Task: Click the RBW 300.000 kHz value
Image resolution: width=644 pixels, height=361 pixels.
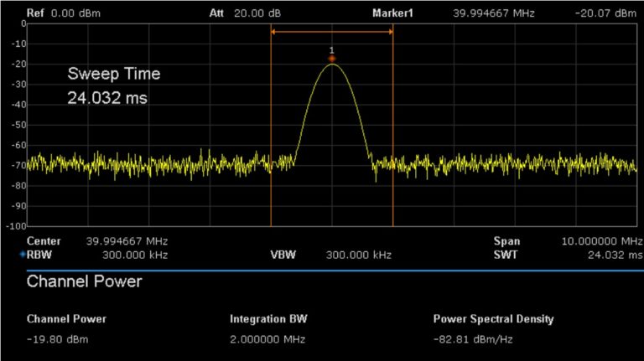Action: 135,255
